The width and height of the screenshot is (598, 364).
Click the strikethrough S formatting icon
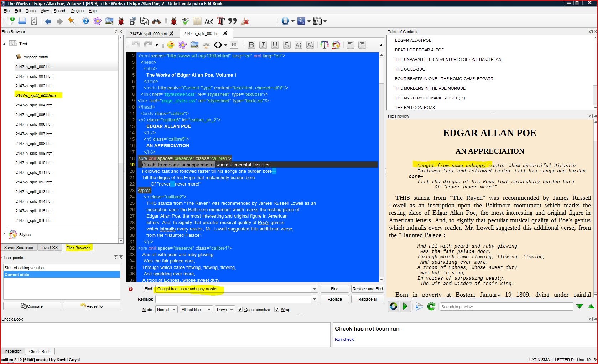point(286,45)
